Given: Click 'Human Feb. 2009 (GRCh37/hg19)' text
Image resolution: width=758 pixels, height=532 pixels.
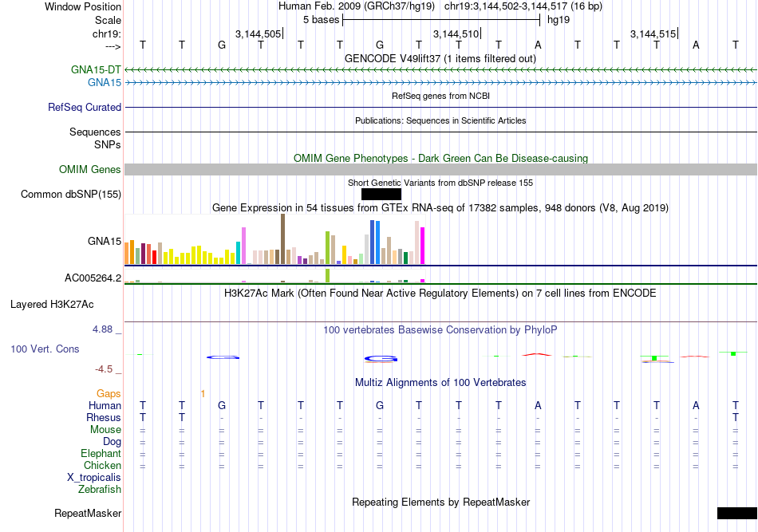Looking at the screenshot, I should coord(357,6).
